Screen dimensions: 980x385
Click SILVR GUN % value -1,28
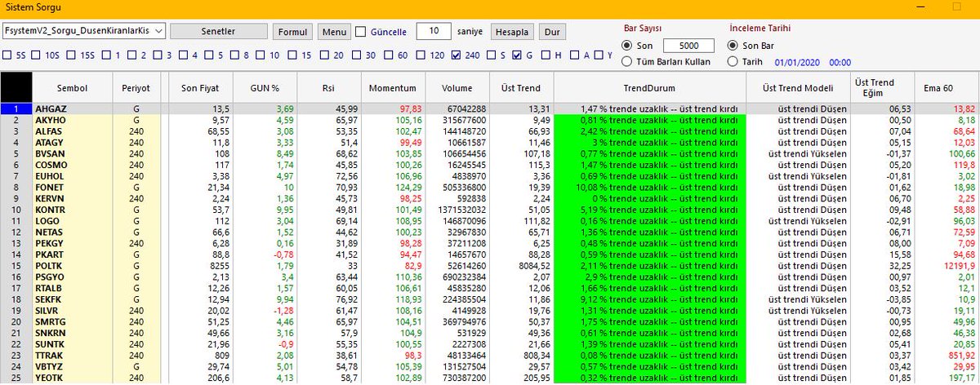click(265, 311)
